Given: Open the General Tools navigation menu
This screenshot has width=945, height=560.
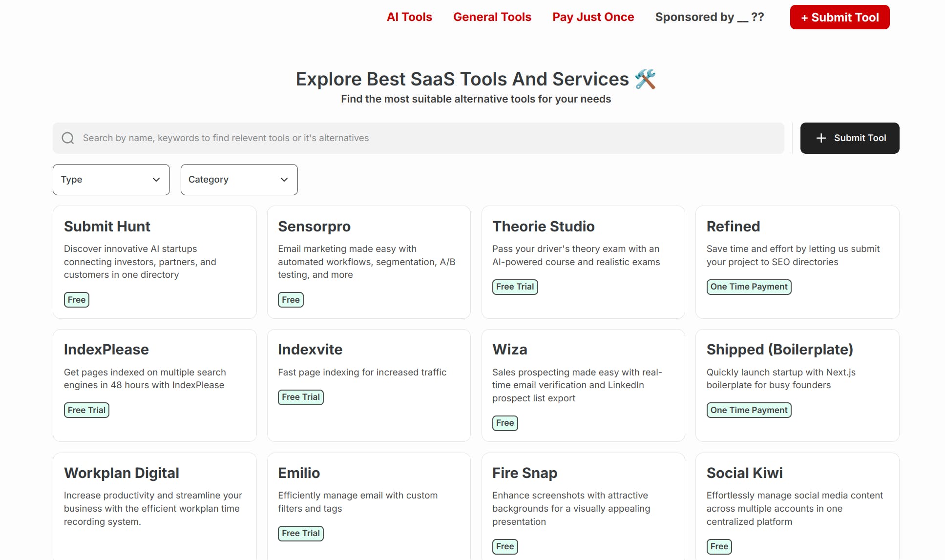Looking at the screenshot, I should (x=492, y=17).
